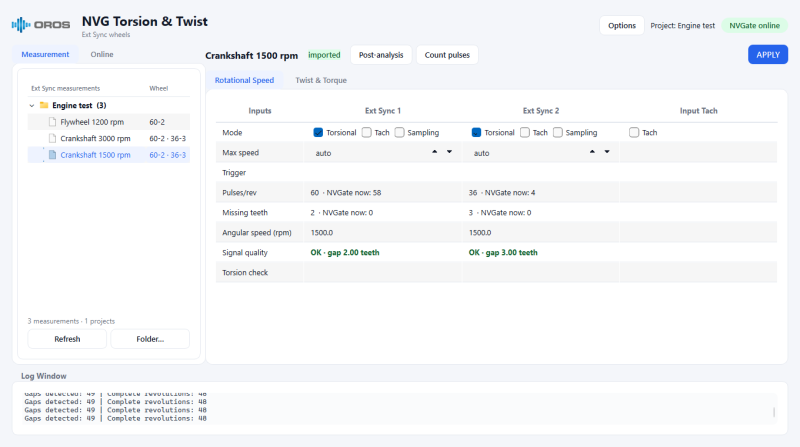Click the 60-2 wheel value for Flywheel
The height and width of the screenshot is (447, 800).
coord(157,122)
